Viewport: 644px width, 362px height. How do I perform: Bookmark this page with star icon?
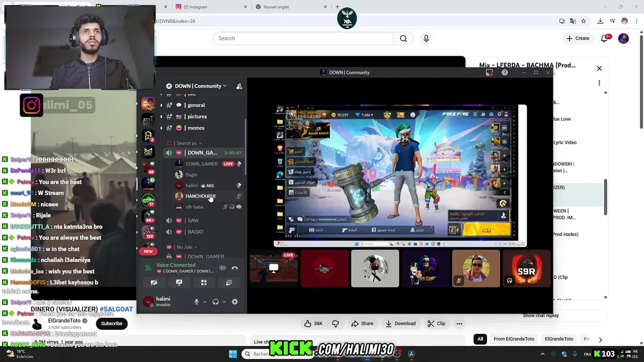(x=584, y=21)
